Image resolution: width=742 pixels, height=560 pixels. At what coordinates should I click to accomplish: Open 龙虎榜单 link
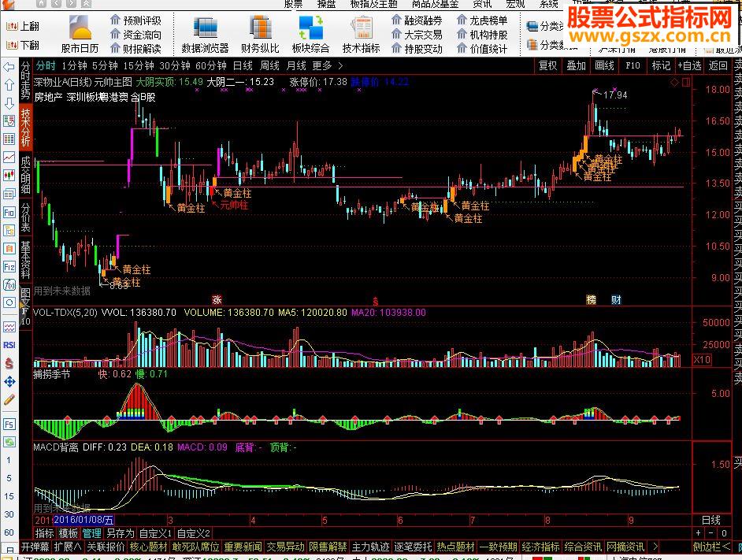pos(483,20)
